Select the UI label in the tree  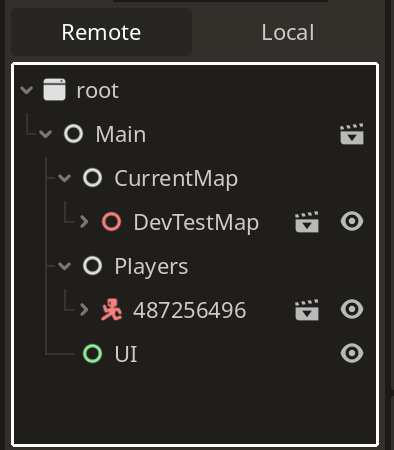tap(126, 354)
